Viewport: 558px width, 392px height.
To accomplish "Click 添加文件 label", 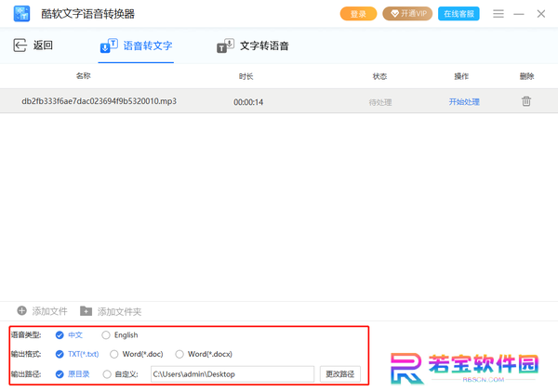I will (x=49, y=311).
